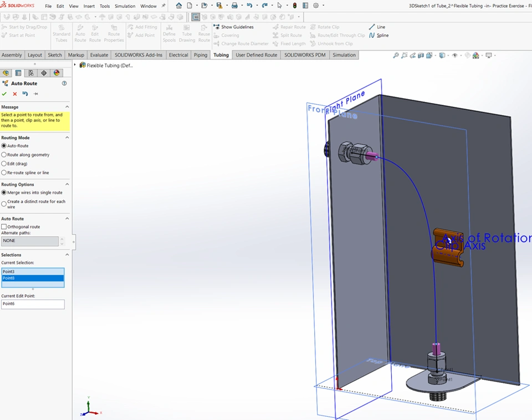Select the Spline sketch tool
Viewport: 532px width, 420px height.
378,35
